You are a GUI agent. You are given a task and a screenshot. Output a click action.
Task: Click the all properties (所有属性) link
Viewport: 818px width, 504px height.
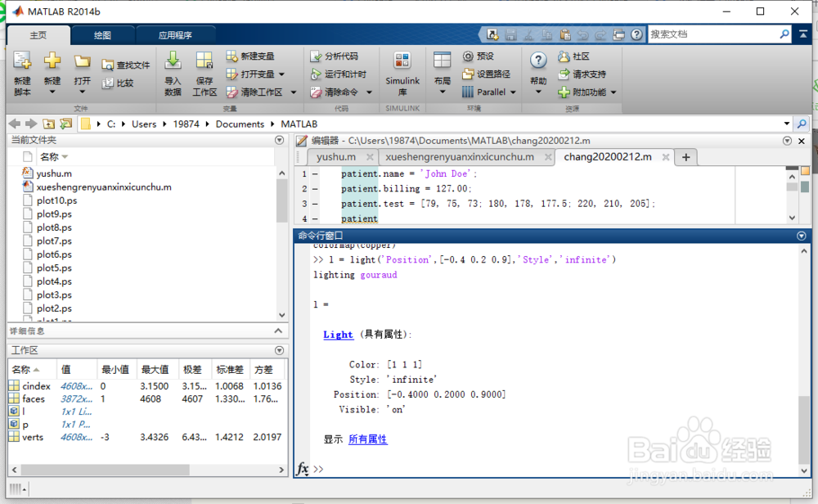tap(368, 439)
